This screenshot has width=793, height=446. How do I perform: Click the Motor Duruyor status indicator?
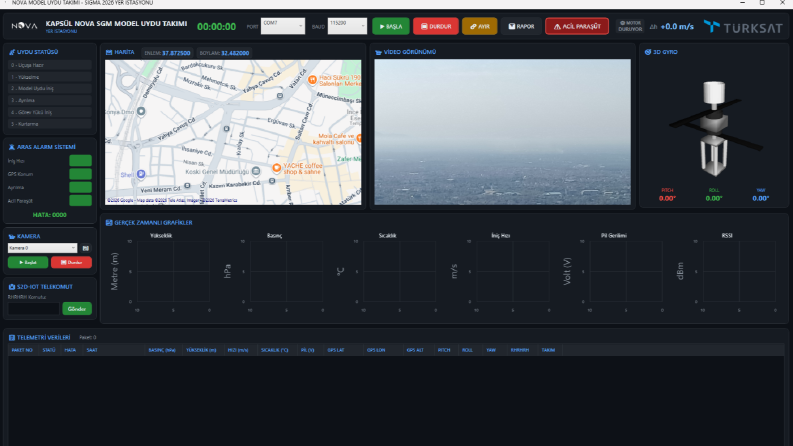point(630,26)
